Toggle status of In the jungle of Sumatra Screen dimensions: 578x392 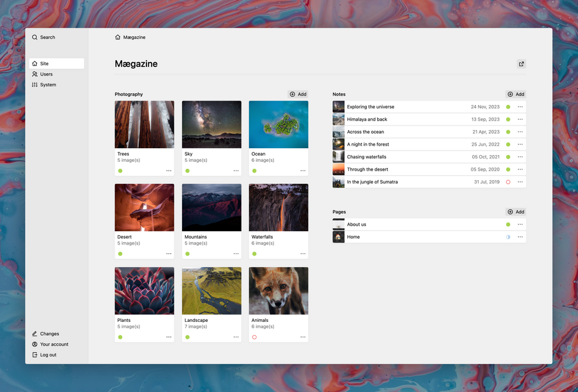[508, 182]
